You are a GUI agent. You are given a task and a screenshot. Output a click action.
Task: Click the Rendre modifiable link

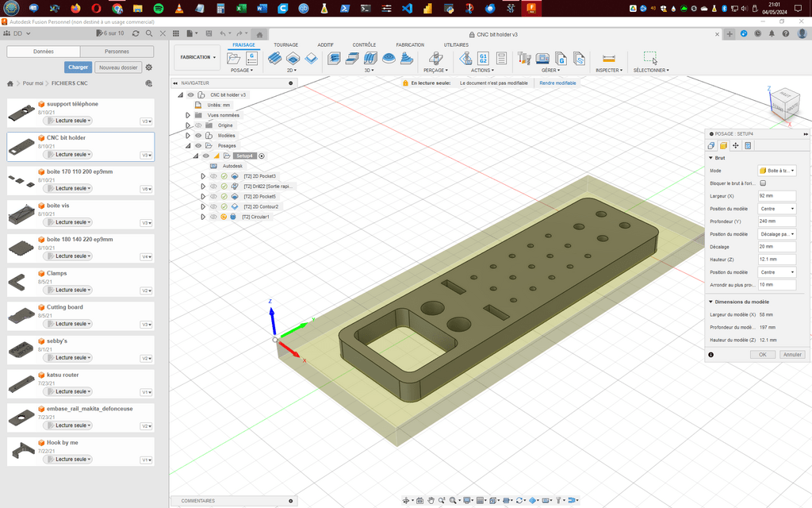click(557, 83)
